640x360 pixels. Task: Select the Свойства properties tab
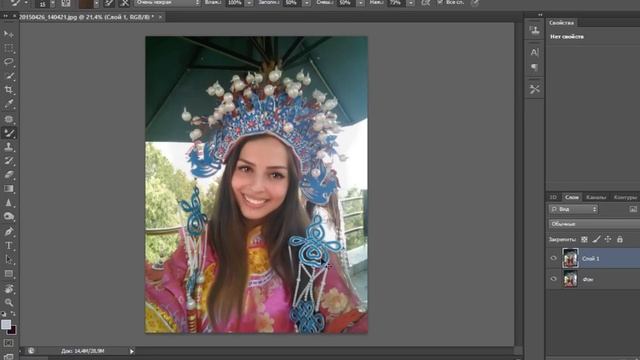tap(562, 23)
